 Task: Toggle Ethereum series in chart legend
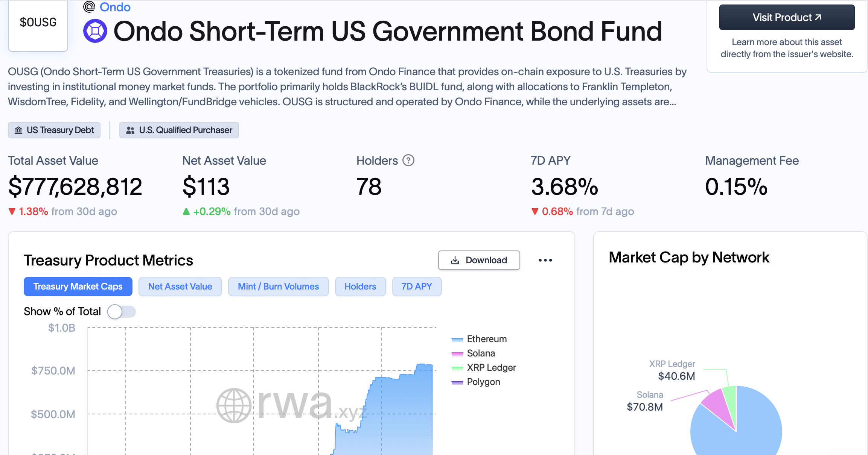tap(479, 339)
